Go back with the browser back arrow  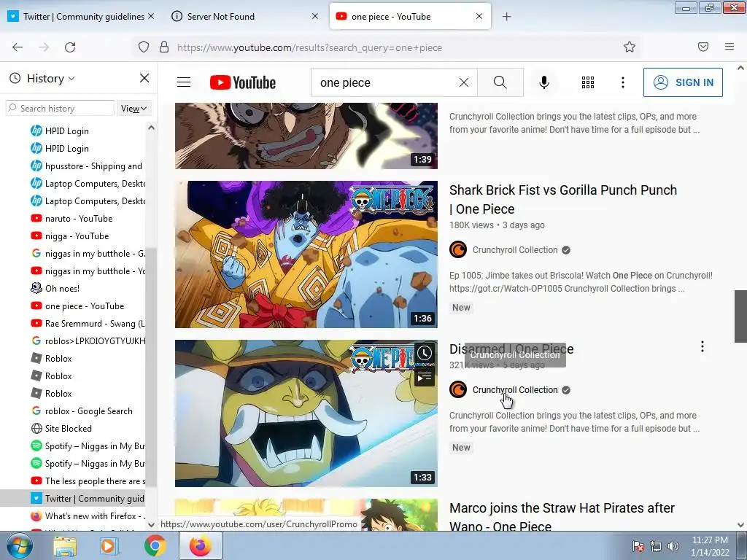pyautogui.click(x=18, y=47)
